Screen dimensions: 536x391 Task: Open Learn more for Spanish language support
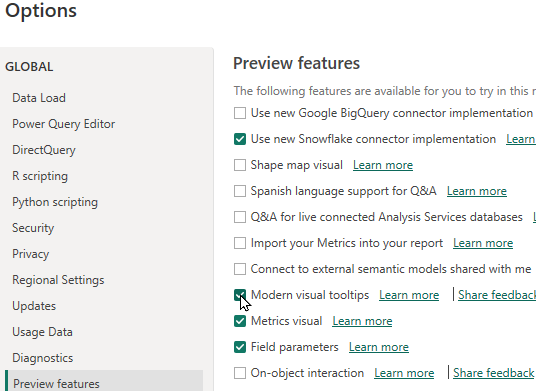(477, 191)
